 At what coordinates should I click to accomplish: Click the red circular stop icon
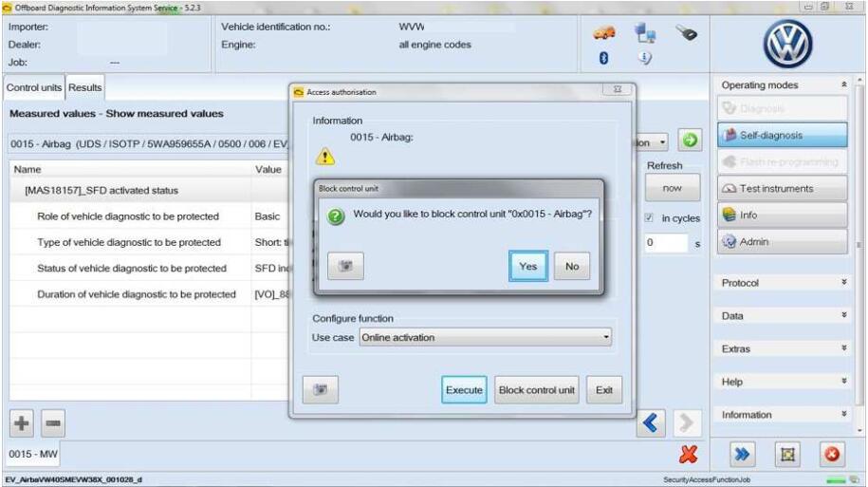click(832, 455)
